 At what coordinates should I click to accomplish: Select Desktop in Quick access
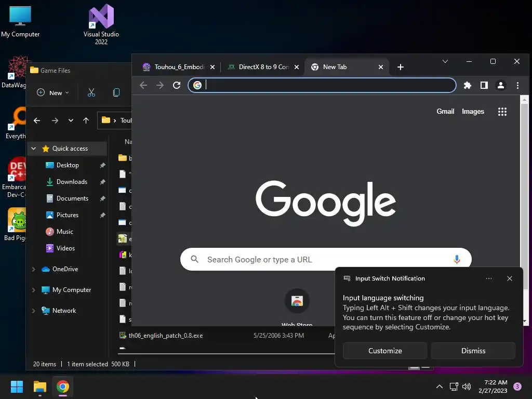(68, 165)
